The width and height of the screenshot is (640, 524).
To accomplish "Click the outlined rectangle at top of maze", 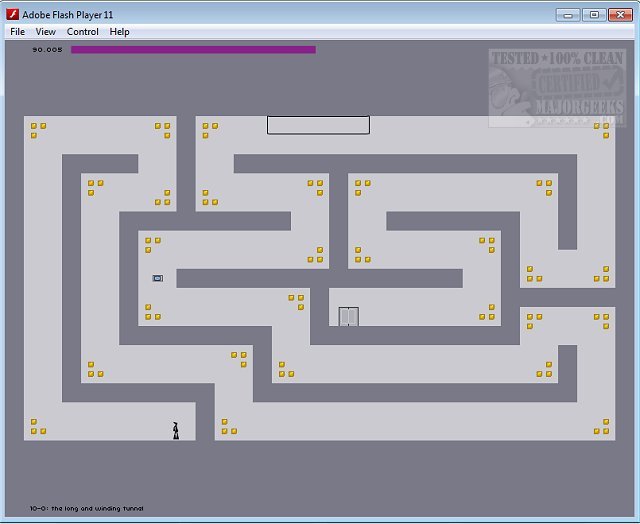I will point(318,125).
